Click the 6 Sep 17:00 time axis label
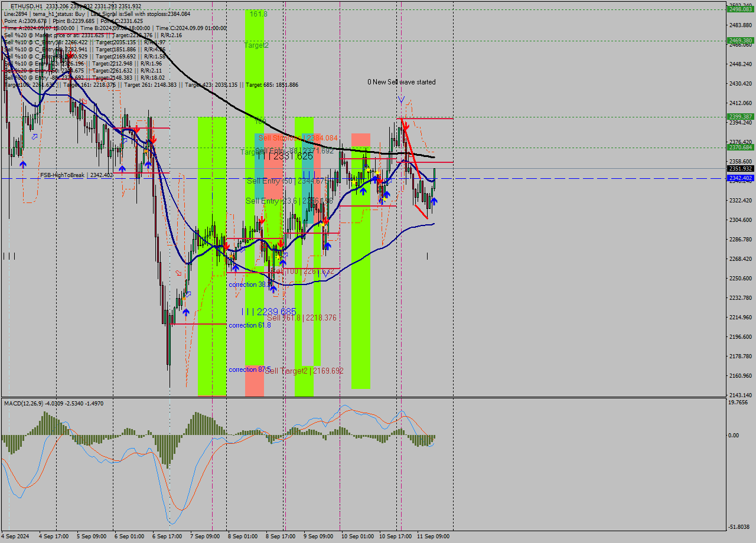The image size is (756, 543). [x=167, y=537]
